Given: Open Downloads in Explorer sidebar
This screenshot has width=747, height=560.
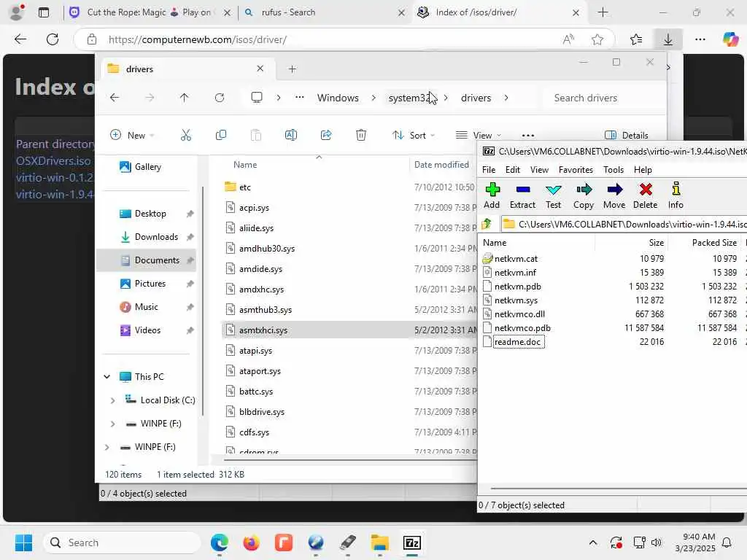Looking at the screenshot, I should coord(156,237).
